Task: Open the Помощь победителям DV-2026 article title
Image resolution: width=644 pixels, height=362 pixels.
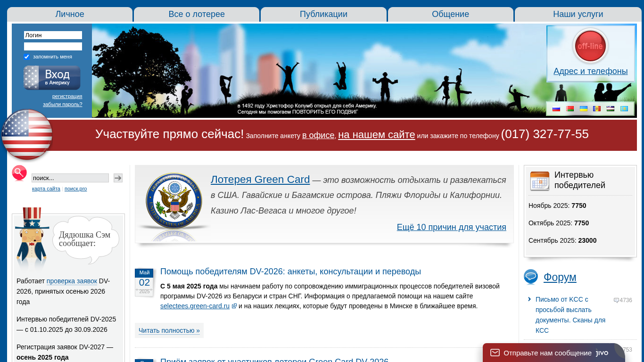Action: [x=290, y=271]
